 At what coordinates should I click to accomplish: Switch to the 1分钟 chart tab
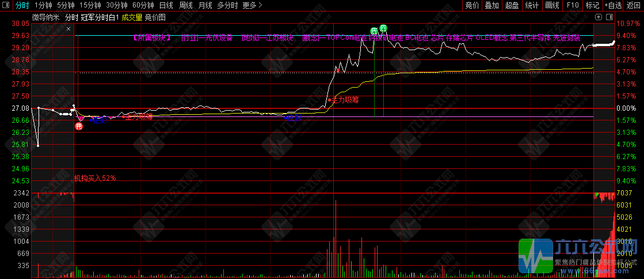[x=43, y=5]
